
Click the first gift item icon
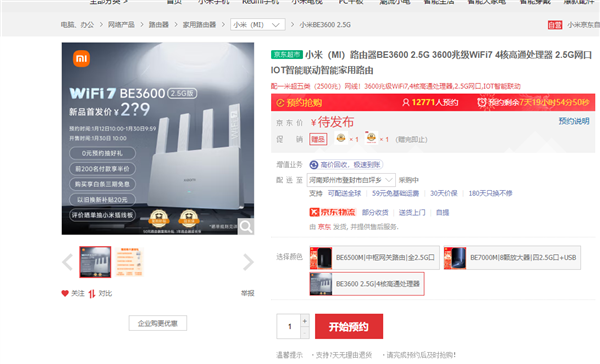tap(341, 138)
